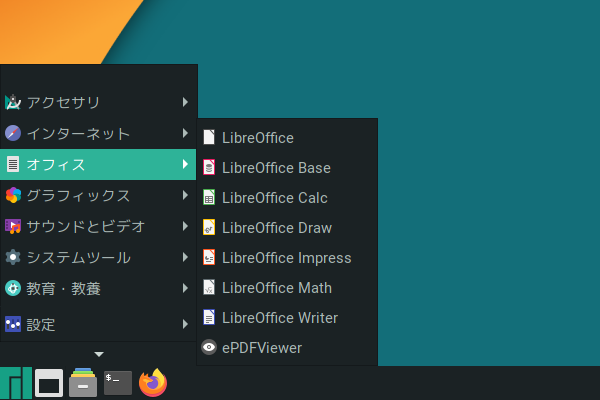Expand the グラフィックス submenu arrow
Viewport: 600px width, 400px height.
pos(185,195)
